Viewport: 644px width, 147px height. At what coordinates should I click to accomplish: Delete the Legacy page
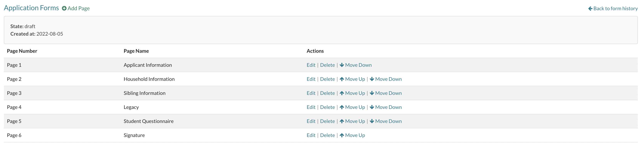(328, 107)
